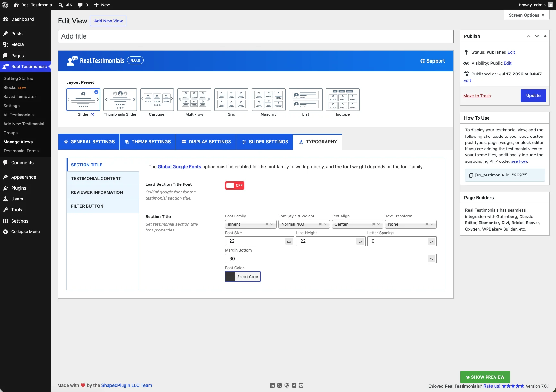Switch to General Settings tab
Screen dimensions: 556x392
point(89,142)
